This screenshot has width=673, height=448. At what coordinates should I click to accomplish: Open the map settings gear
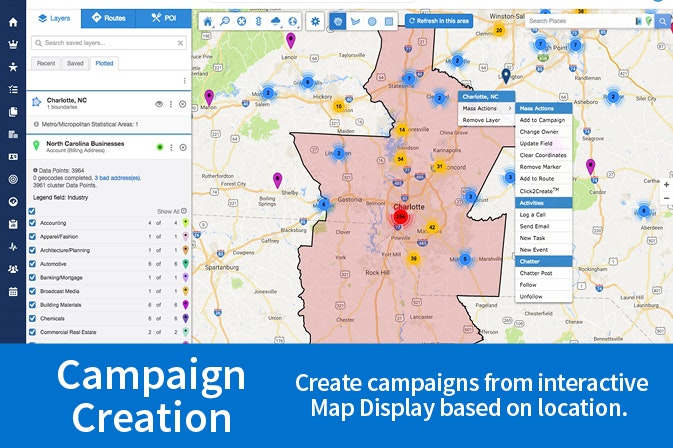315,21
